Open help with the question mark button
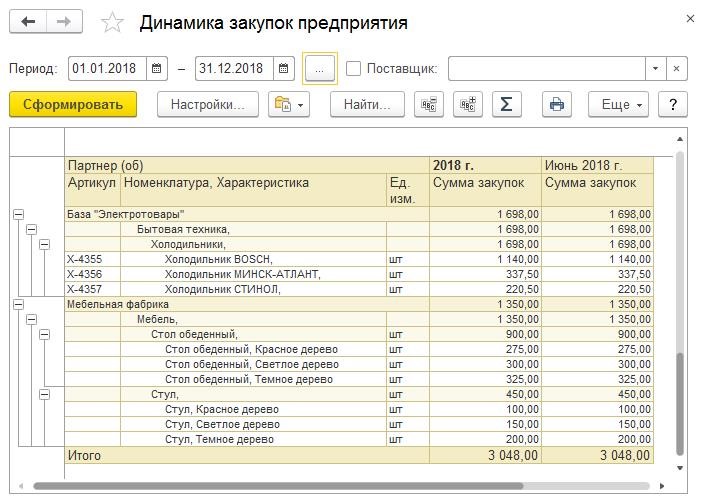This screenshot has width=703, height=504. (673, 104)
